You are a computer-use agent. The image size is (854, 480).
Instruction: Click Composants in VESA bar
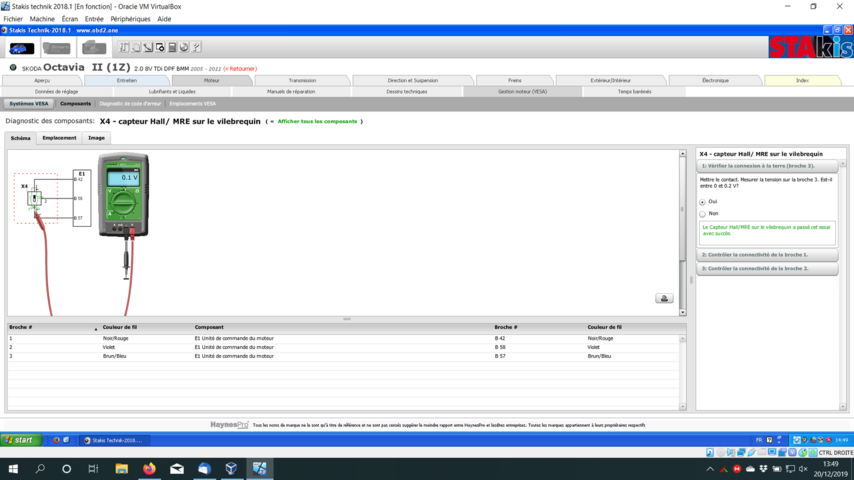click(76, 104)
